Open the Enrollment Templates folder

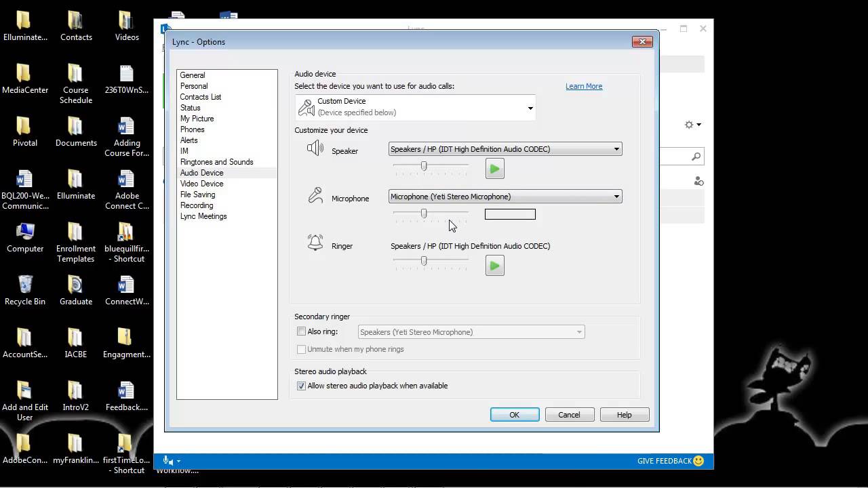point(76,243)
